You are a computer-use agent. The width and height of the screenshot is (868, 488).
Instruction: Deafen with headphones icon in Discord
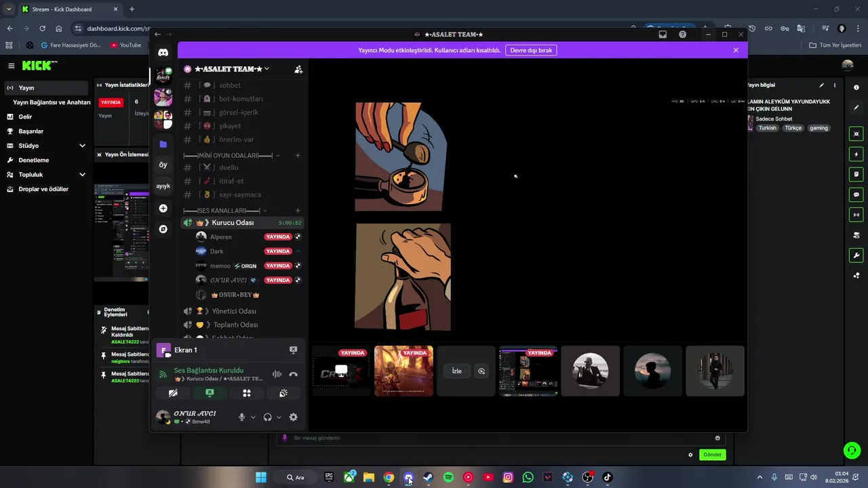tap(267, 418)
